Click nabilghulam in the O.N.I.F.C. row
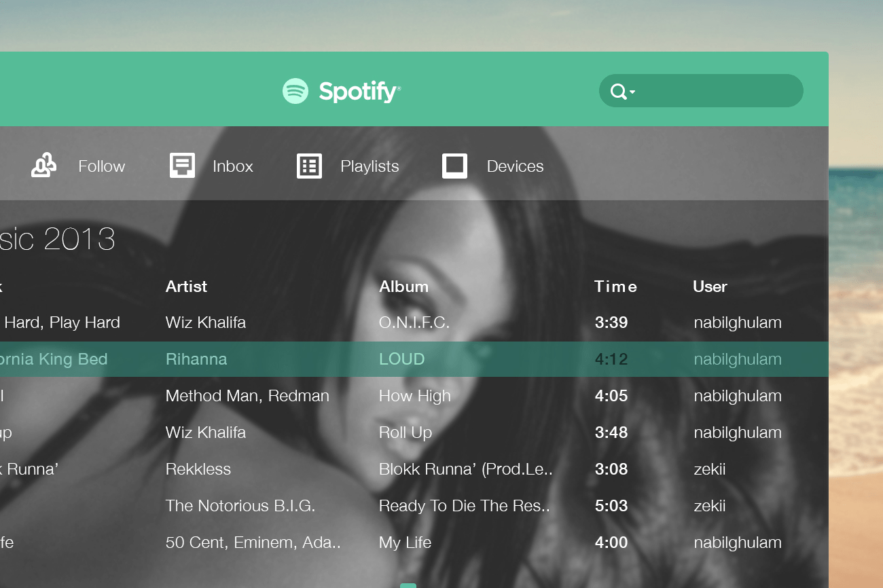 coord(738,323)
